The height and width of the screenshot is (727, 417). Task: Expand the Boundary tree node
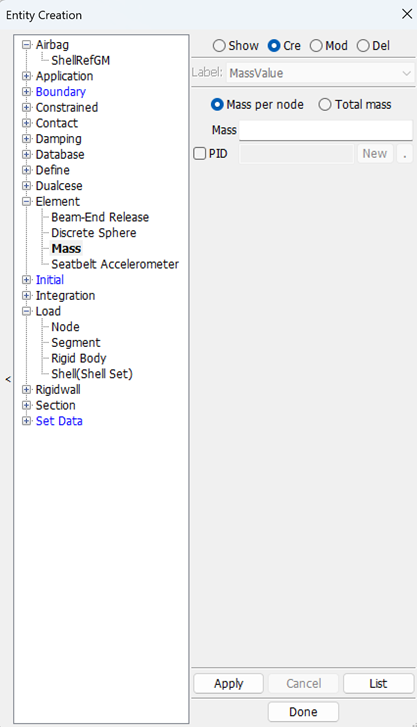(x=27, y=92)
